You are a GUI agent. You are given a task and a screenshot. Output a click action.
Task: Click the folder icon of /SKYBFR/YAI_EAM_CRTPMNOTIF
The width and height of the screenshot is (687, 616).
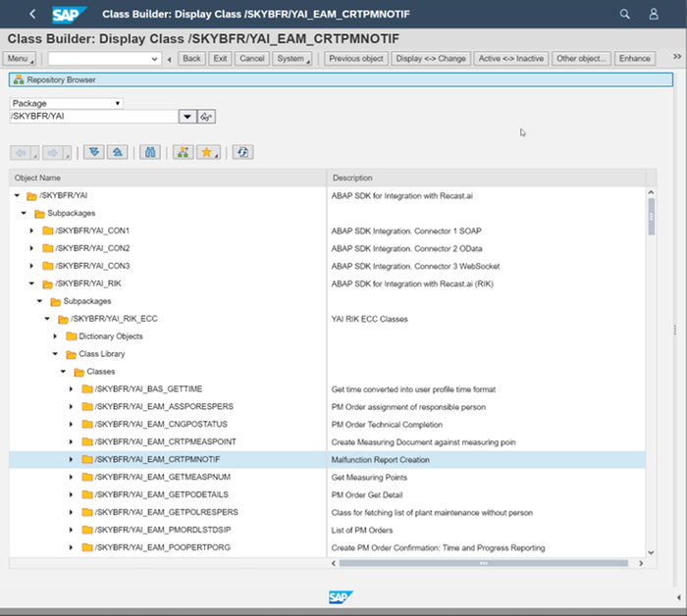point(87,459)
